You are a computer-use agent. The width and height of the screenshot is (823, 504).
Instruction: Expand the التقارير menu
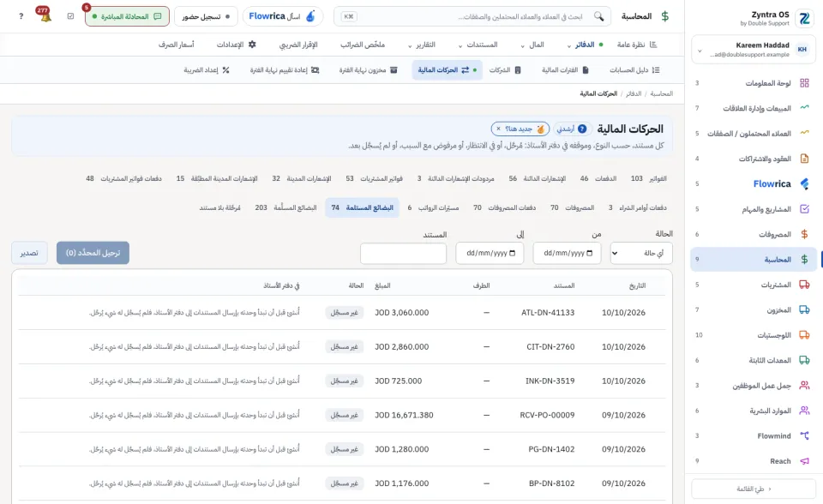coord(422,45)
